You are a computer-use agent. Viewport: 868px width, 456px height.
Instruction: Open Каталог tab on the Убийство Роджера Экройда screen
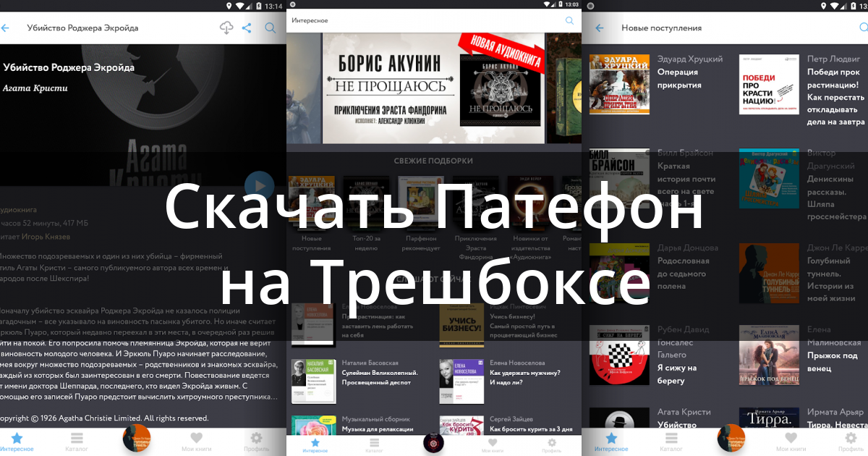77,442
